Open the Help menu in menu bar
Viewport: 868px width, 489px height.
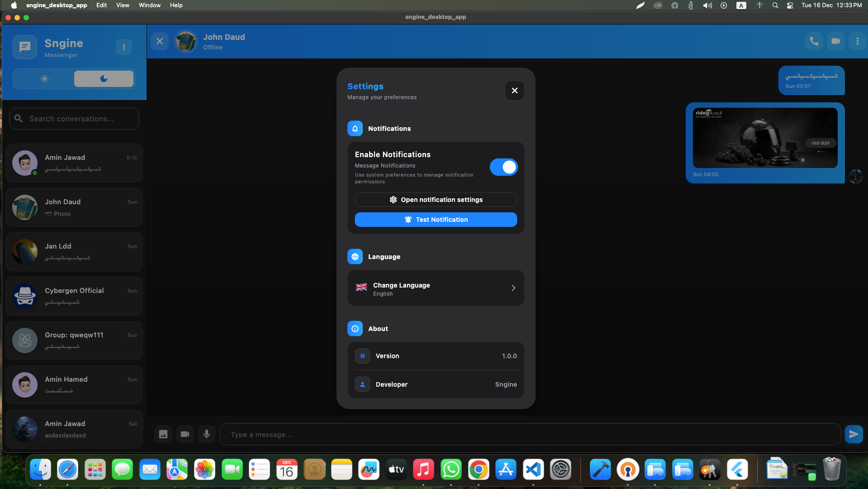coord(175,5)
